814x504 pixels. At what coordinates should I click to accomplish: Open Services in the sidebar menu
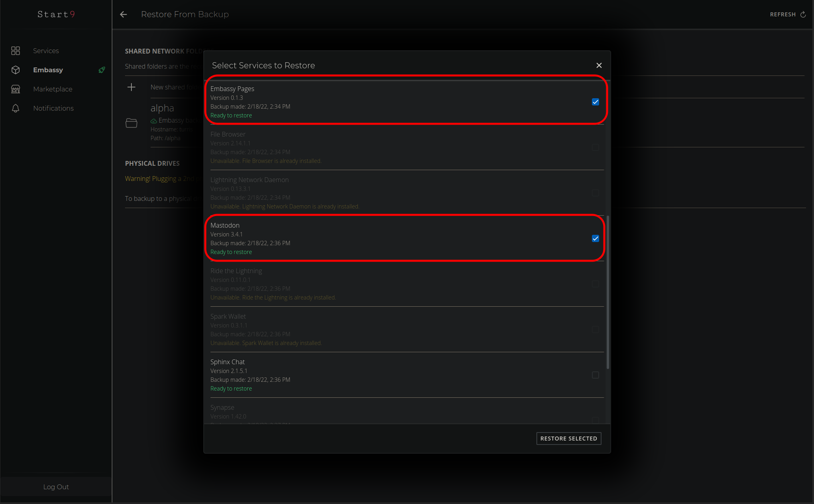click(x=46, y=51)
